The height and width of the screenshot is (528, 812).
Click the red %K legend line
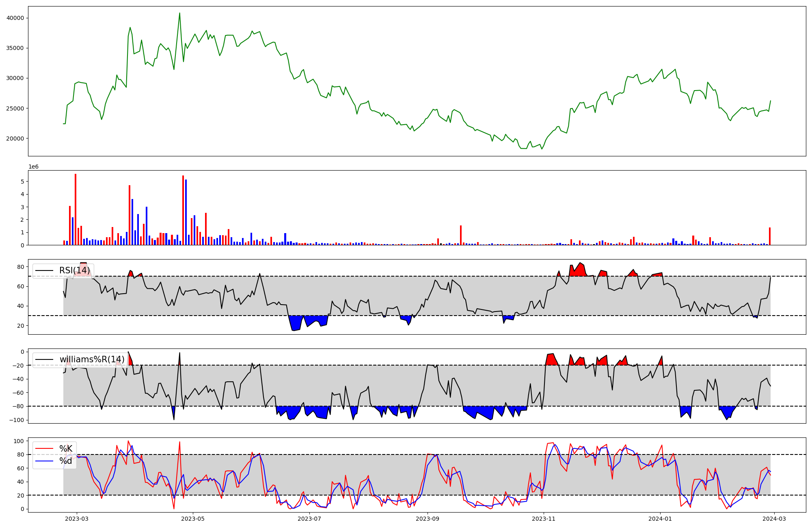(44, 448)
